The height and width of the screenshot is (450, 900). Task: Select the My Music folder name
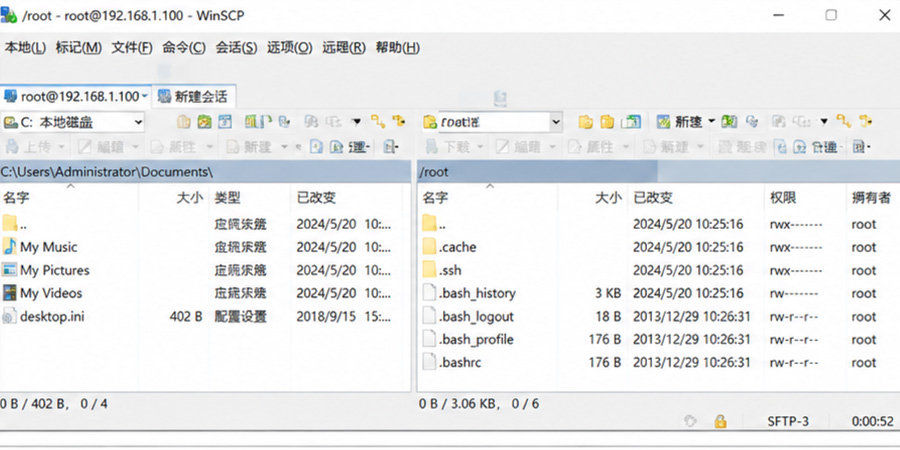coord(48,247)
